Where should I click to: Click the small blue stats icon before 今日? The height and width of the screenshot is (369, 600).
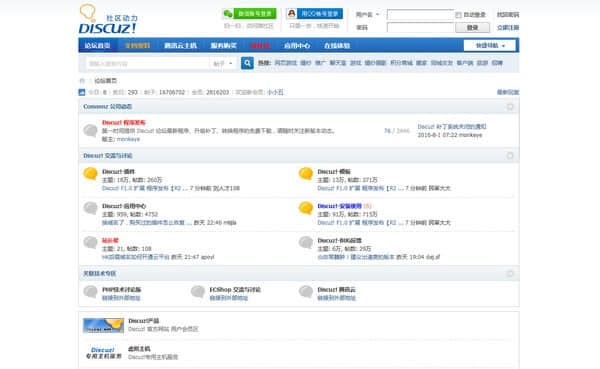(x=82, y=92)
